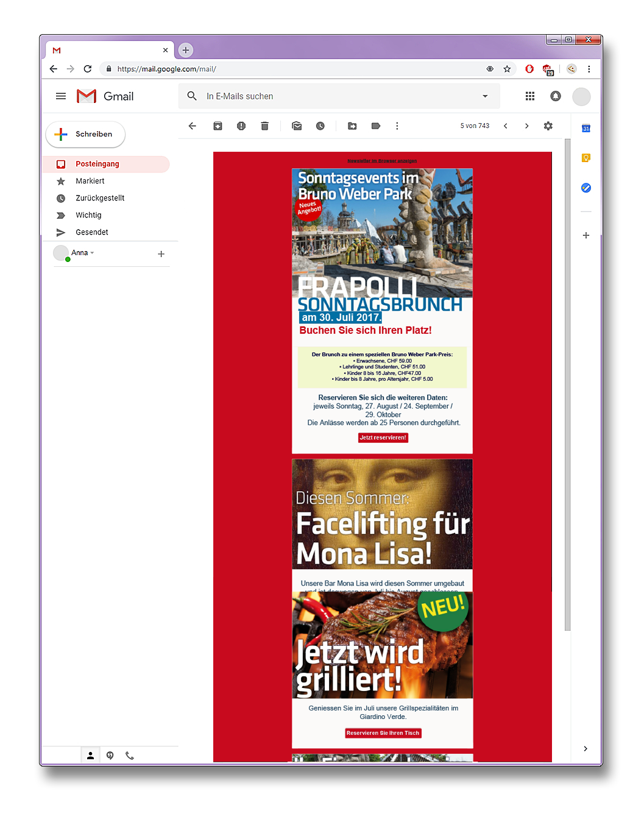Open the Keep side panel icon
The height and width of the screenshot is (836, 644).
[x=586, y=158]
